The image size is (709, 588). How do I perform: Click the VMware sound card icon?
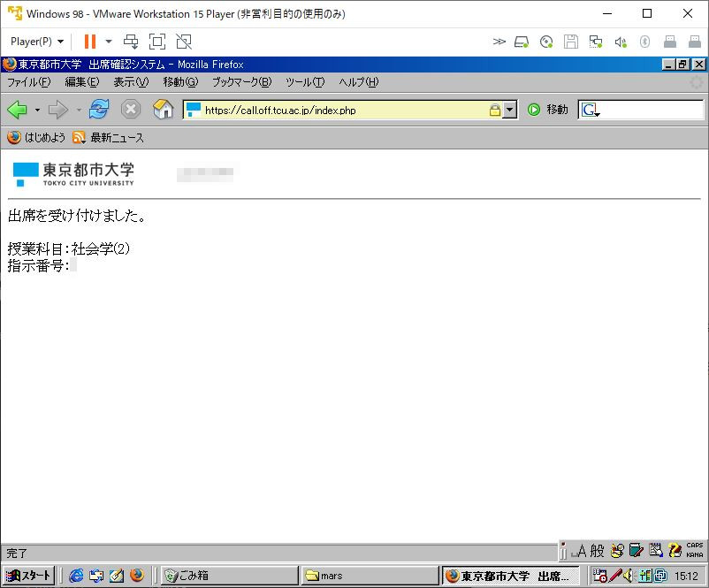[621, 42]
